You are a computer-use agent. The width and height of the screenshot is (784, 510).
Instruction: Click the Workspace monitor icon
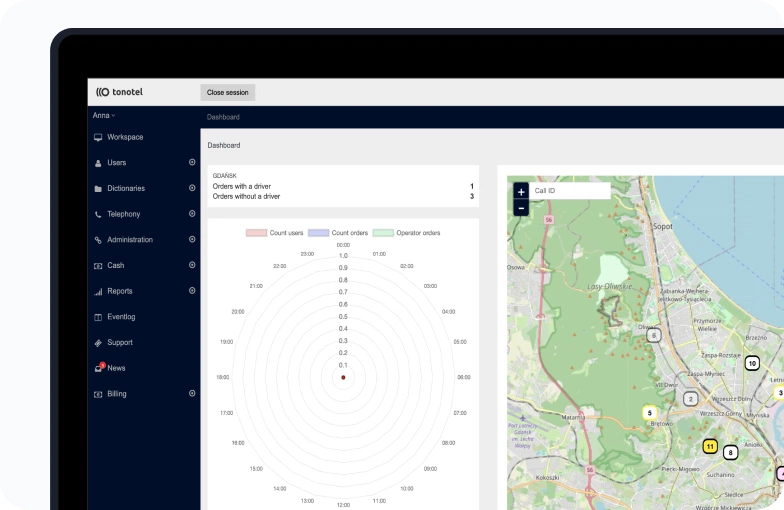(98, 137)
